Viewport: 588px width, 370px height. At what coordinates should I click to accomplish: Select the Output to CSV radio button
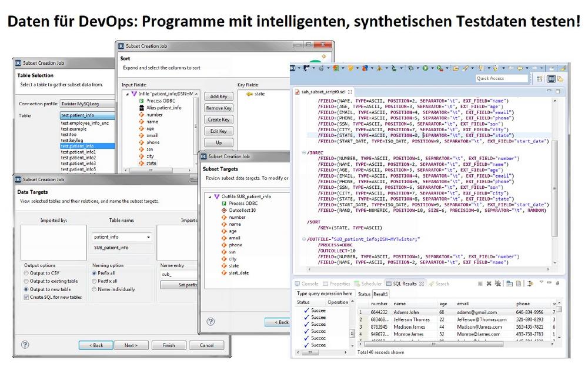pyautogui.click(x=26, y=273)
